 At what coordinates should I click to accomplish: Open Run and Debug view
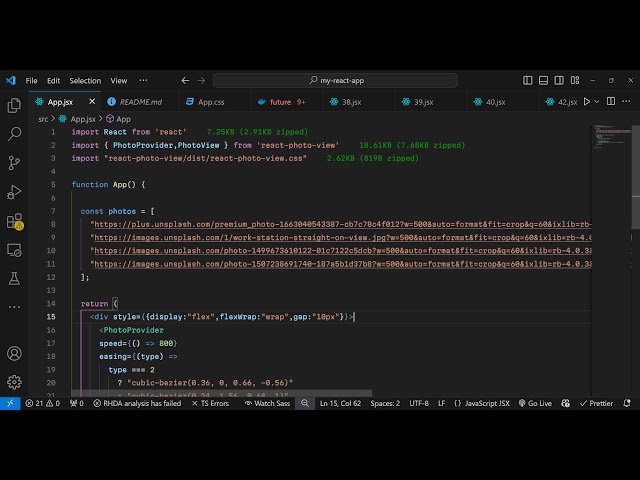click(14, 192)
